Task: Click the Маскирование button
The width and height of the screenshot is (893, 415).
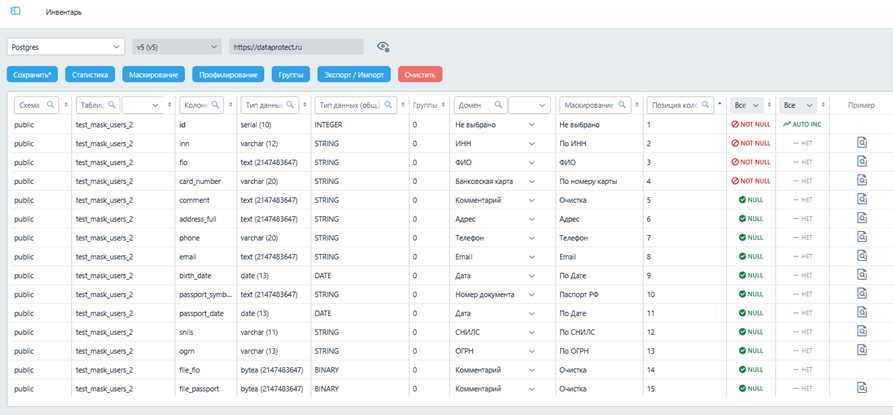Action: click(x=153, y=74)
